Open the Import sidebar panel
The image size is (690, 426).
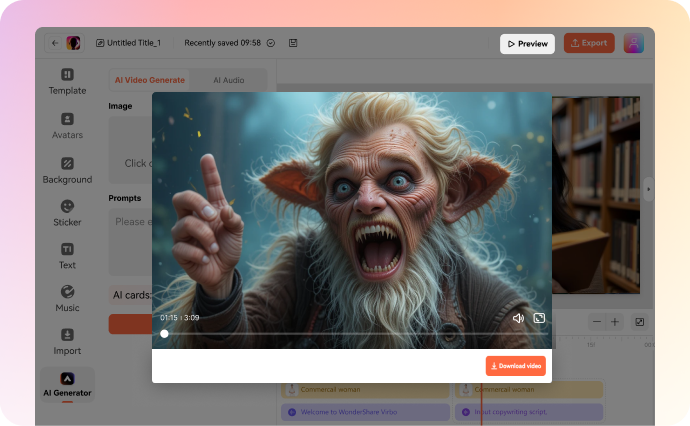click(67, 342)
